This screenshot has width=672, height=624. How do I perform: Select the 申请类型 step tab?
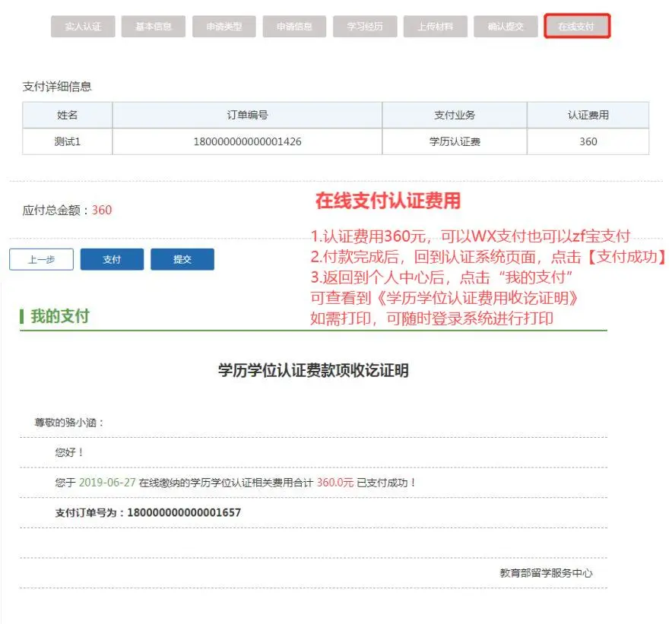point(224,27)
